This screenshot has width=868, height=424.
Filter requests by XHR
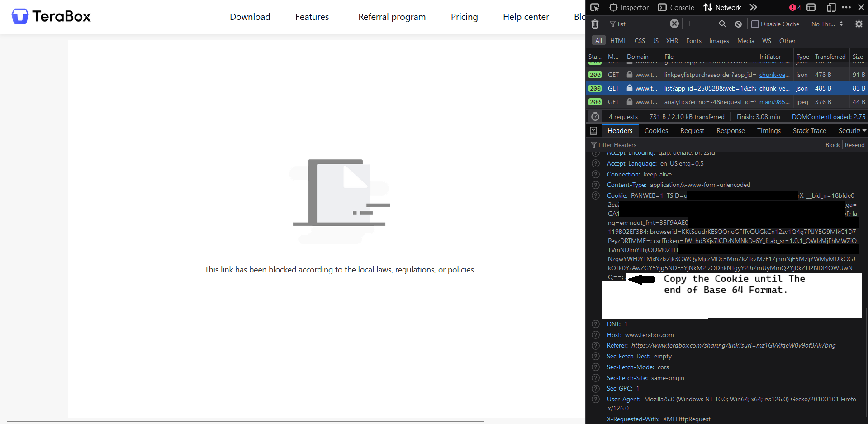coord(672,41)
